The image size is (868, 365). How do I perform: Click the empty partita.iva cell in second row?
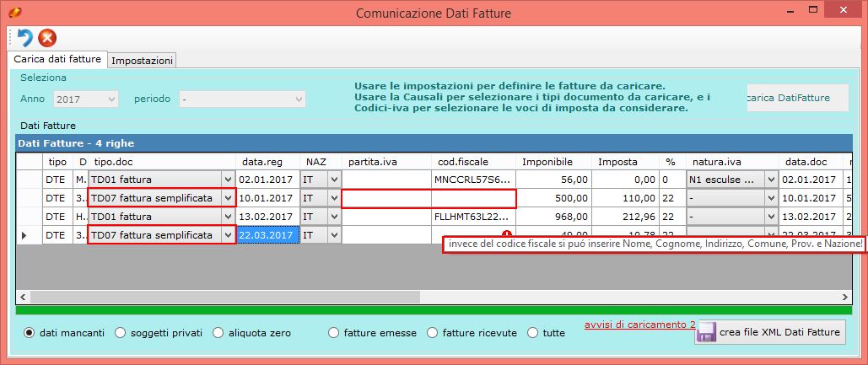(386, 197)
